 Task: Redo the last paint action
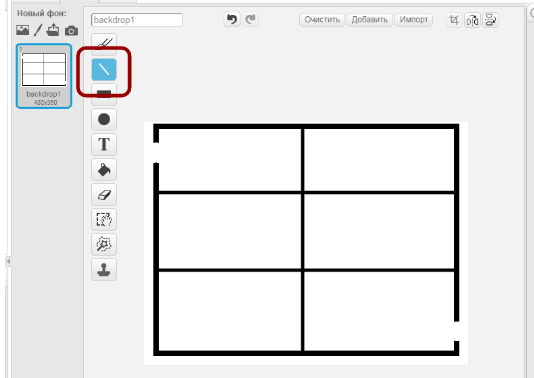pos(250,19)
